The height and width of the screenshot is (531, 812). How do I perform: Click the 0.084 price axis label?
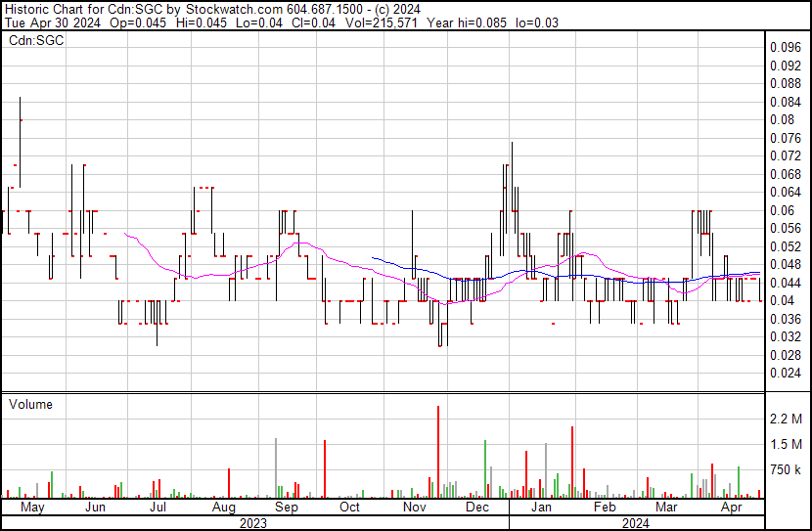tap(786, 102)
